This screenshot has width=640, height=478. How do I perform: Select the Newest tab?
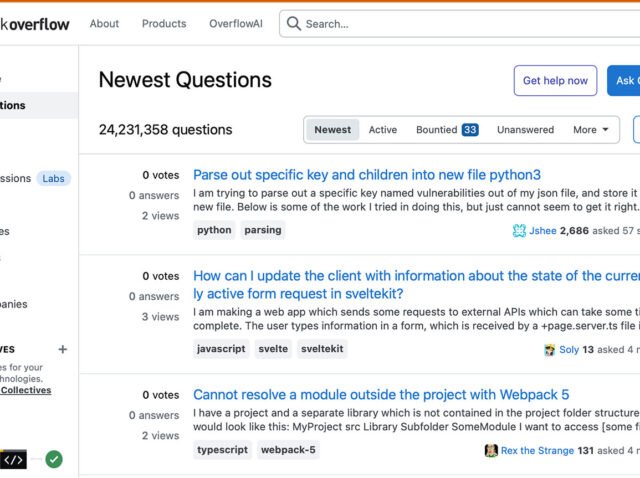coord(333,130)
